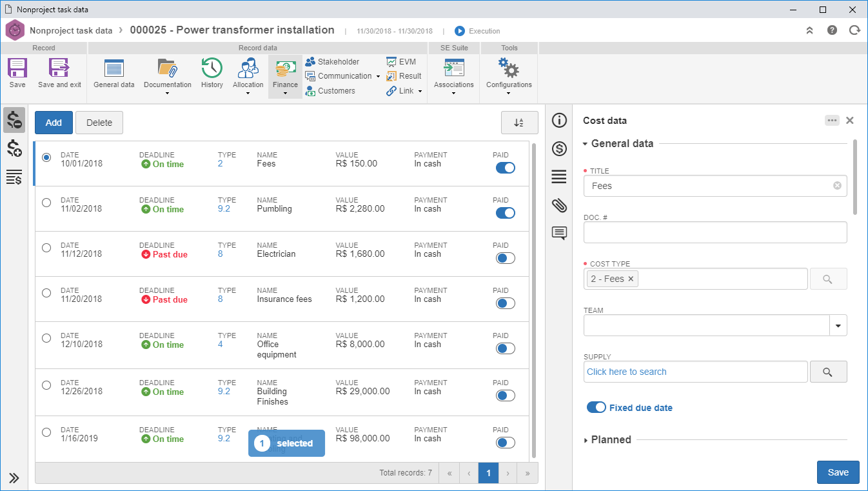Open the Associations dropdown arrow
Viewport: 868px width, 491px height.
454,94
